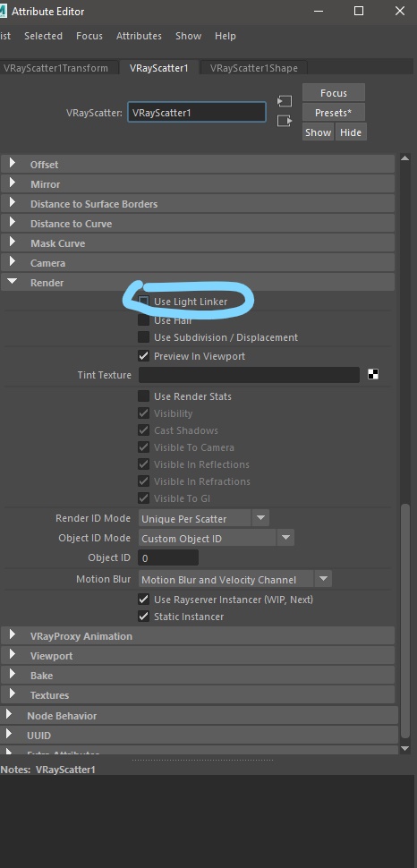
Task: Click the Hide button
Action: click(x=351, y=132)
